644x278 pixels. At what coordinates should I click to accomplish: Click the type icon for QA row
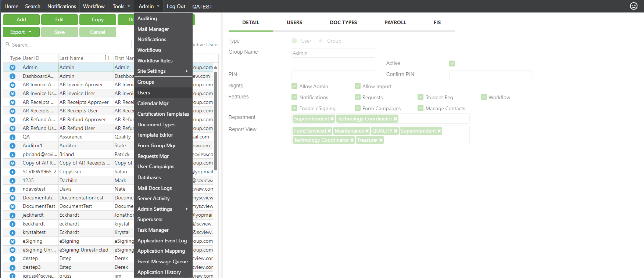12,137
